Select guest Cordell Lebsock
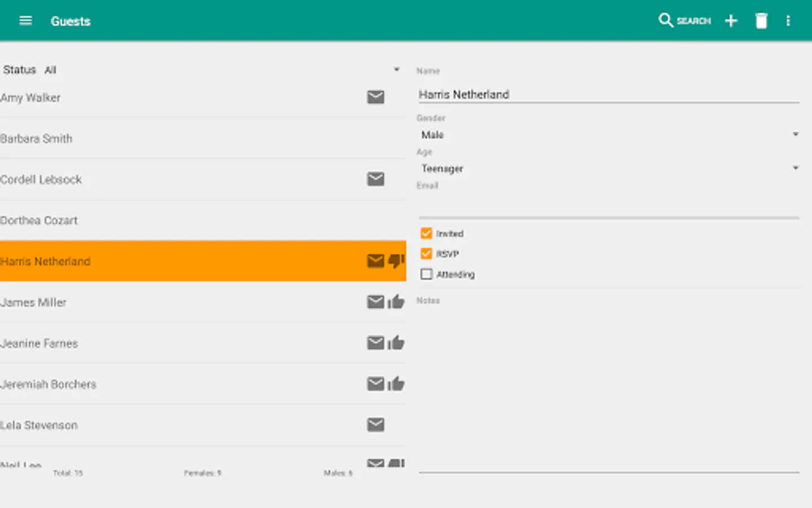This screenshot has height=508, width=812. (x=203, y=179)
